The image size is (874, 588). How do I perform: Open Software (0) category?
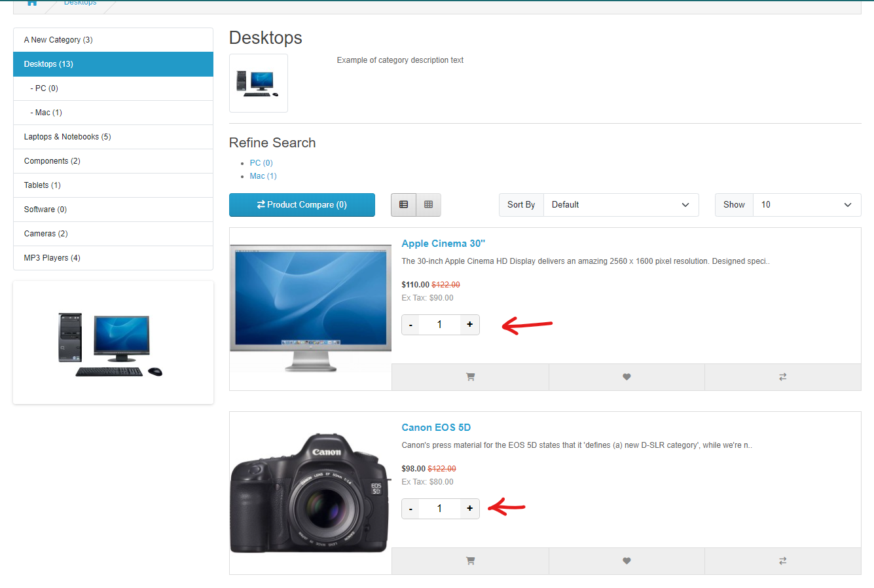point(113,210)
